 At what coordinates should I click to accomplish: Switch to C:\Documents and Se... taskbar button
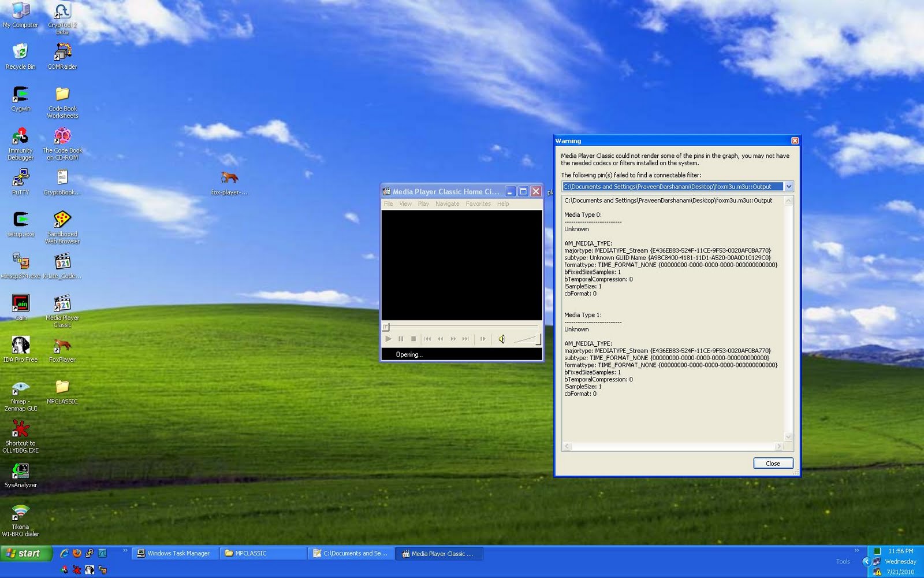click(352, 554)
